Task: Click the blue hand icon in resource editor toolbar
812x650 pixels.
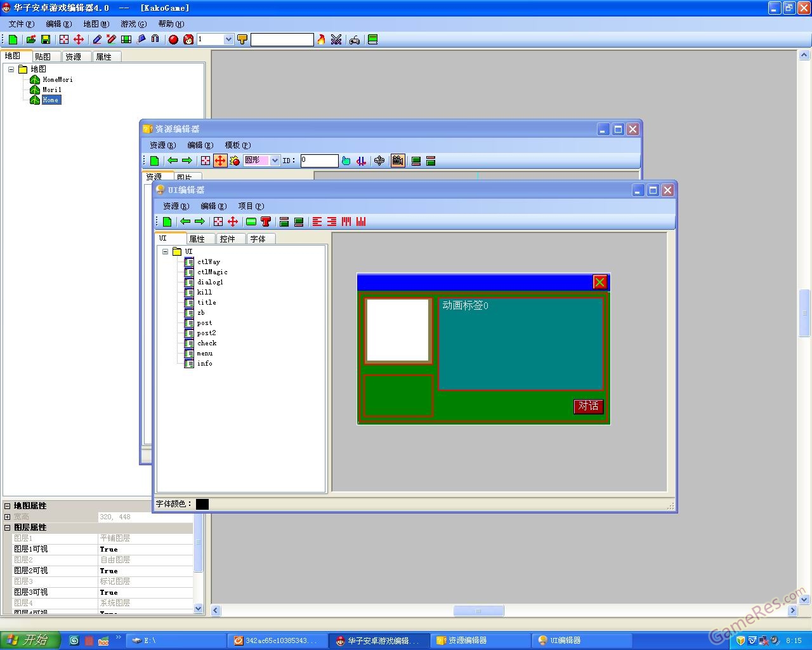Action: tap(346, 161)
